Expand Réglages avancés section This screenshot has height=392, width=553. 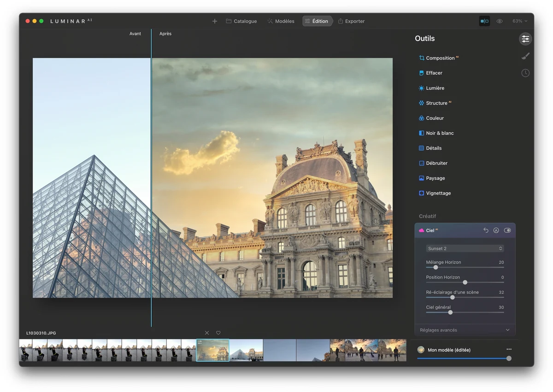pos(465,330)
